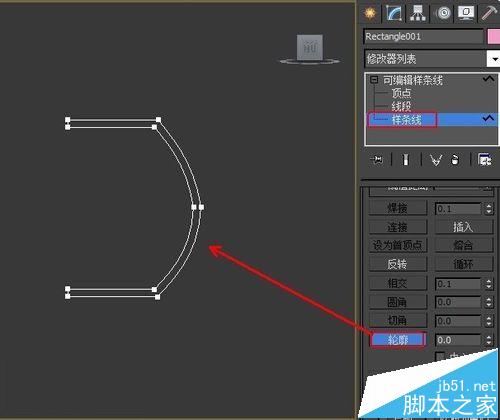Click the 相交 threshold value field
The height and width of the screenshot is (420, 500).
point(459,284)
